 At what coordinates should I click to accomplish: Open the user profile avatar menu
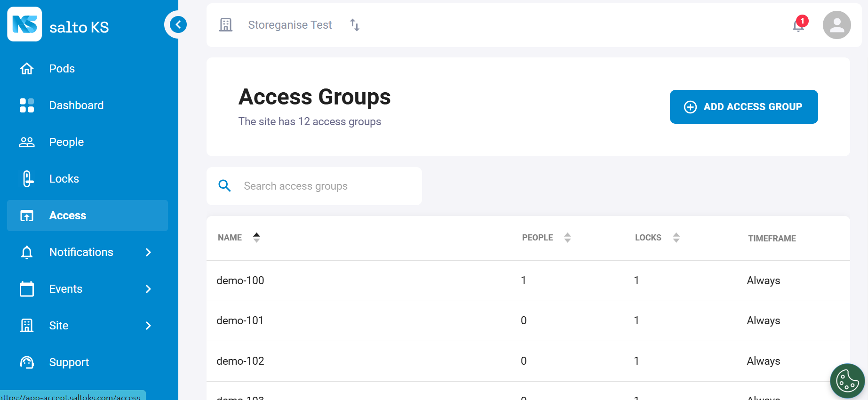click(x=836, y=25)
